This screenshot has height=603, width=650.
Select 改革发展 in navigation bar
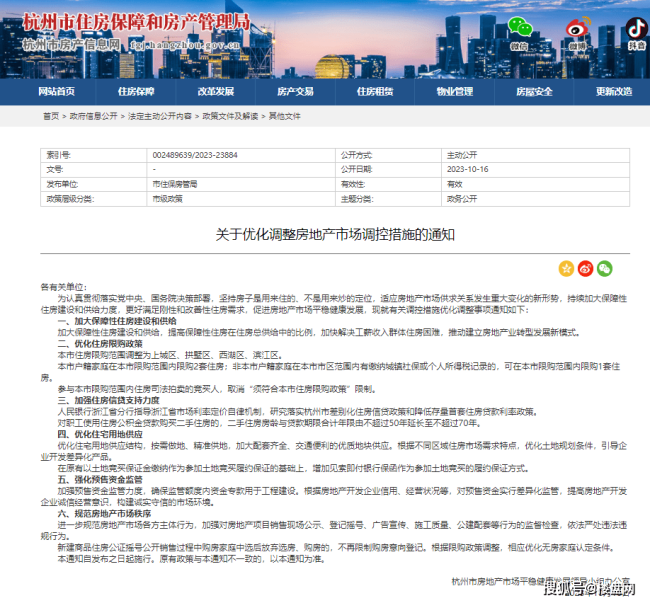tap(216, 92)
